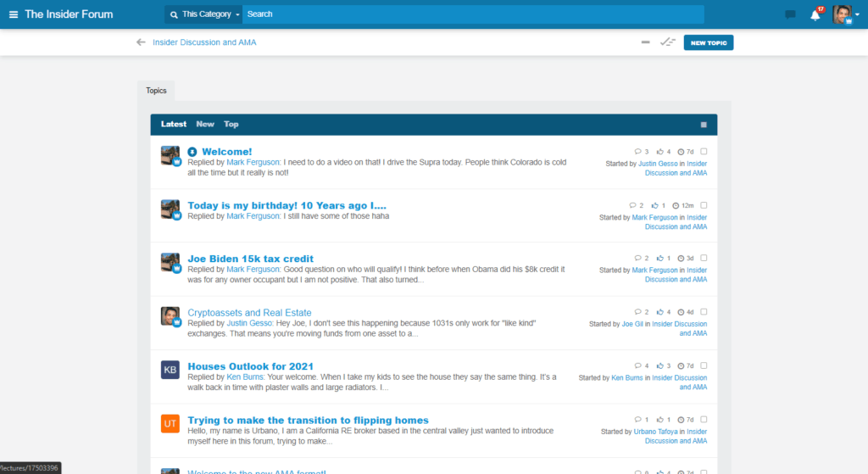Click the dash icon beside mark-read icon
The height and width of the screenshot is (474, 868).
(646, 42)
